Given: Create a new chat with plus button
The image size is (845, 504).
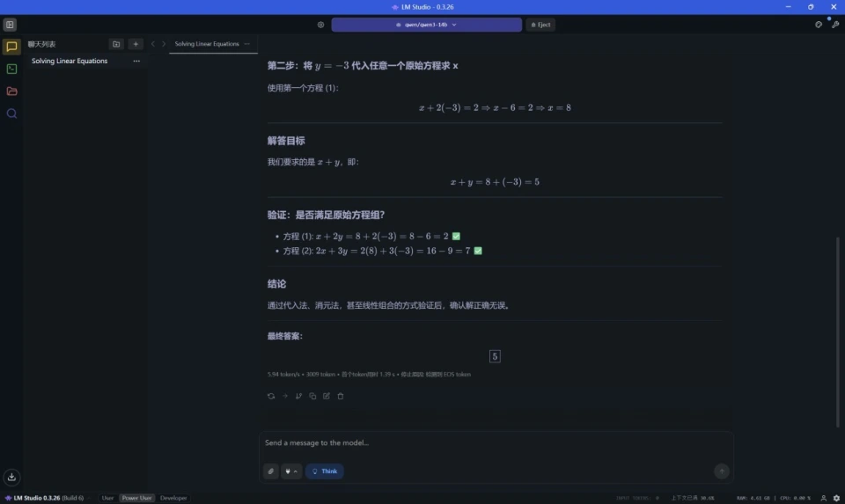Looking at the screenshot, I should (x=136, y=44).
